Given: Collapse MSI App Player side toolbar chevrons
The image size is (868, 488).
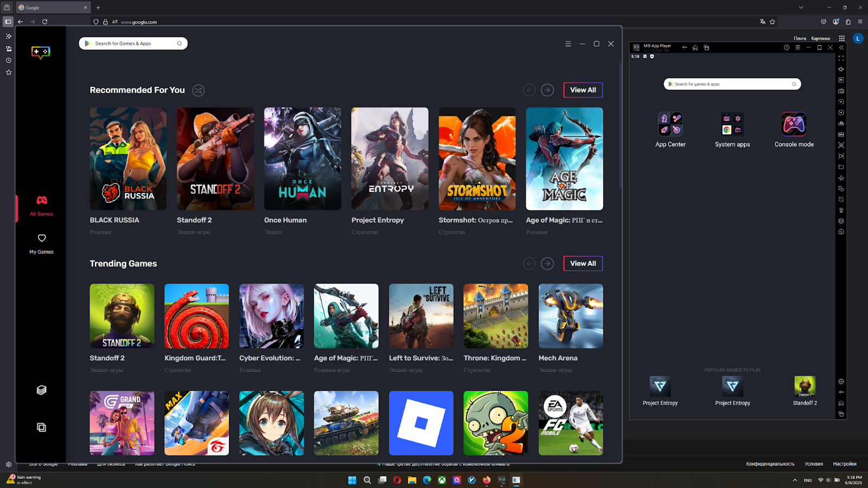Looking at the screenshot, I should click(x=841, y=48).
